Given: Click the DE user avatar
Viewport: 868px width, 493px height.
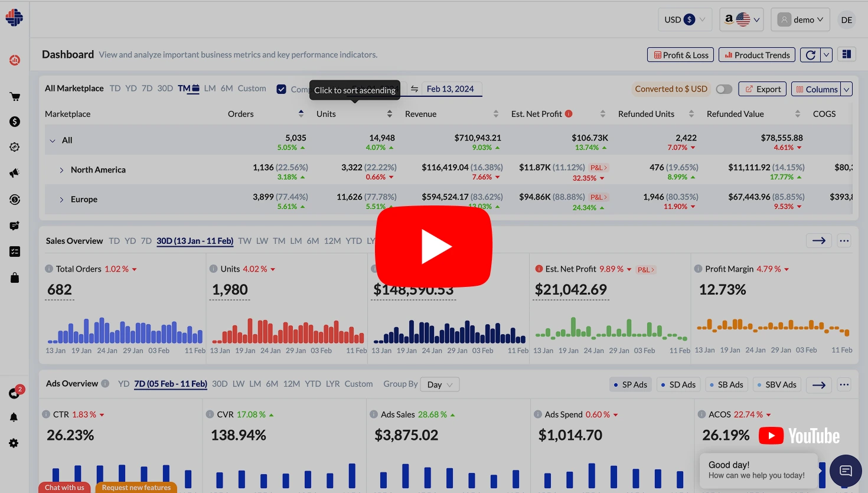Looking at the screenshot, I should tap(847, 19).
